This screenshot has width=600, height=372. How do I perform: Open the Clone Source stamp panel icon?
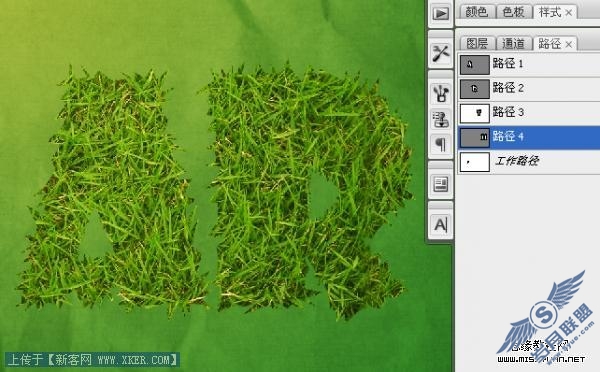[x=440, y=119]
